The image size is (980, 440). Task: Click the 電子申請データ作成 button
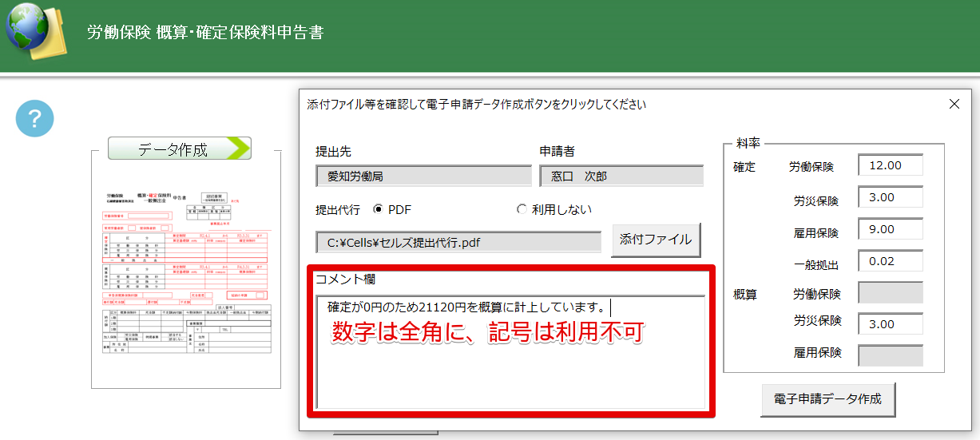tap(827, 399)
